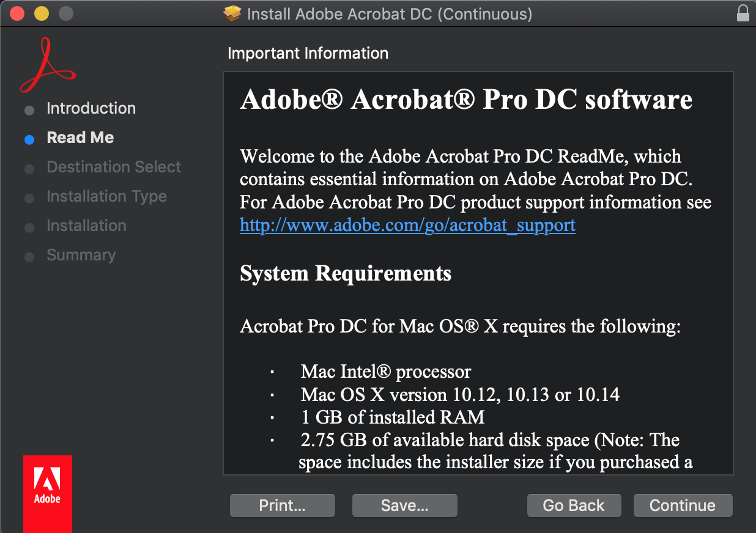The width and height of the screenshot is (756, 533).
Task: Click the package icon in the window title
Action: [x=232, y=13]
